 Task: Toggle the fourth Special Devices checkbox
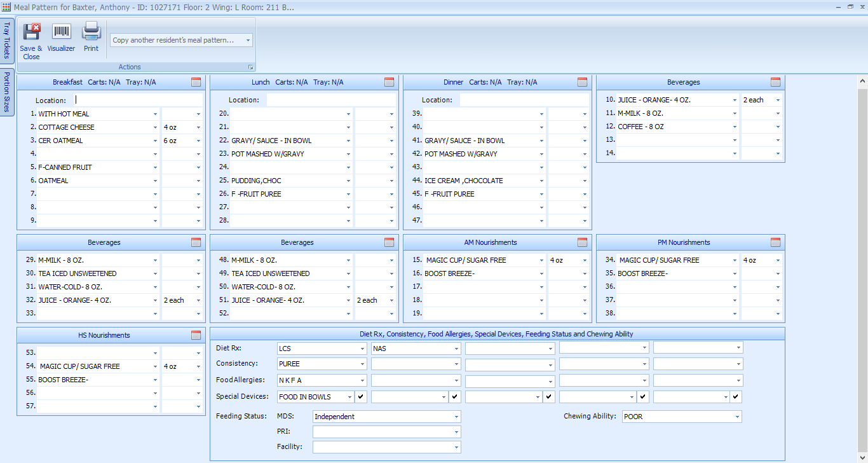coord(642,397)
